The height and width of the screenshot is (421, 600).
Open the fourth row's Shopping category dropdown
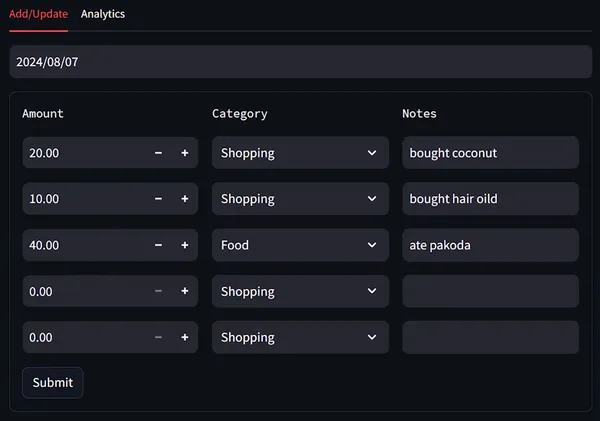point(300,291)
